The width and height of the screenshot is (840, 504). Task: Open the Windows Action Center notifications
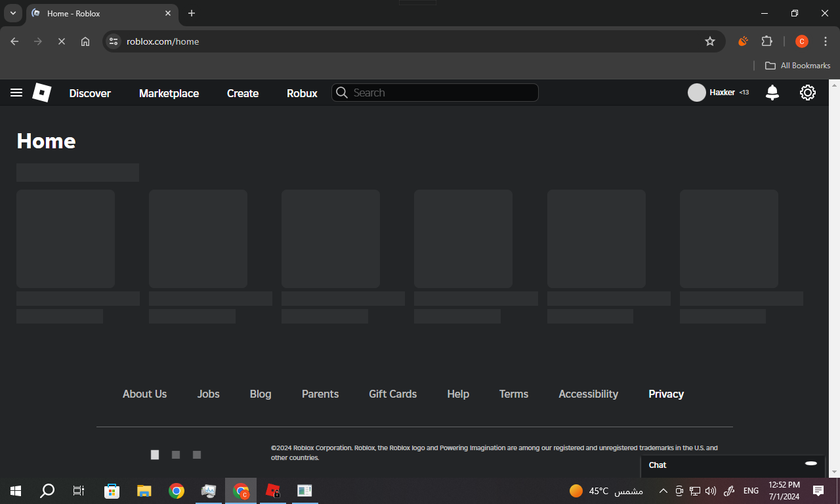(x=818, y=491)
